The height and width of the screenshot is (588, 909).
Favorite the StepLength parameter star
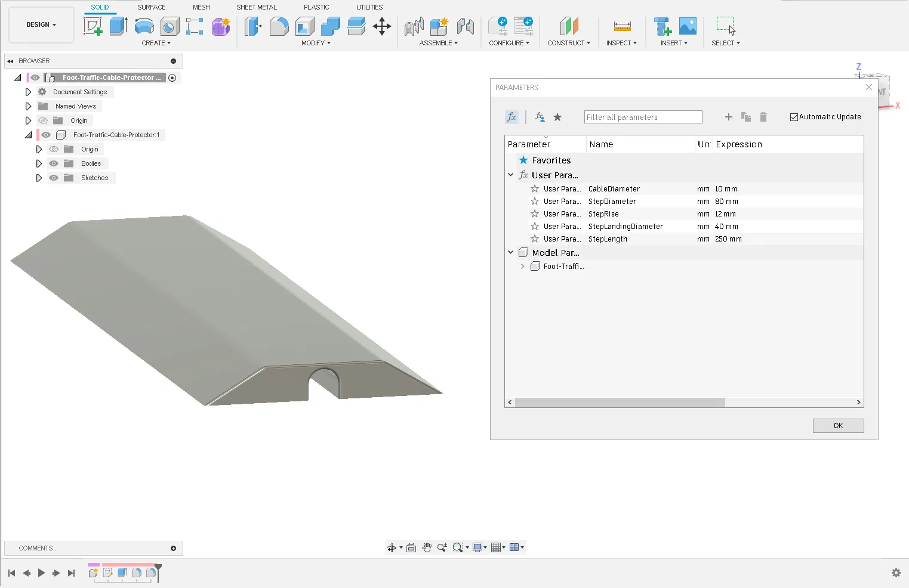click(535, 239)
